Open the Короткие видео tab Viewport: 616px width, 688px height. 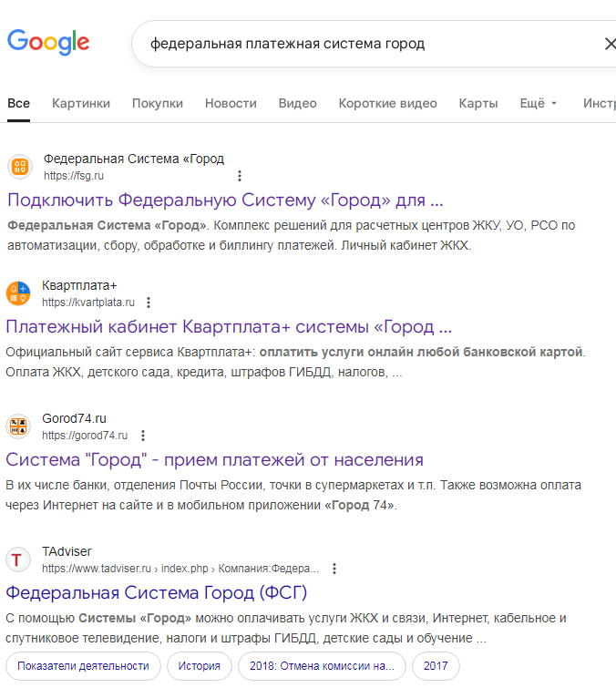point(387,103)
